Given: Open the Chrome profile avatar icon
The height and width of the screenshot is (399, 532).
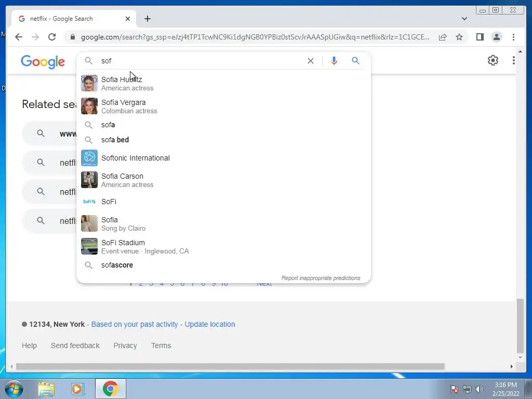Looking at the screenshot, I should [x=496, y=37].
